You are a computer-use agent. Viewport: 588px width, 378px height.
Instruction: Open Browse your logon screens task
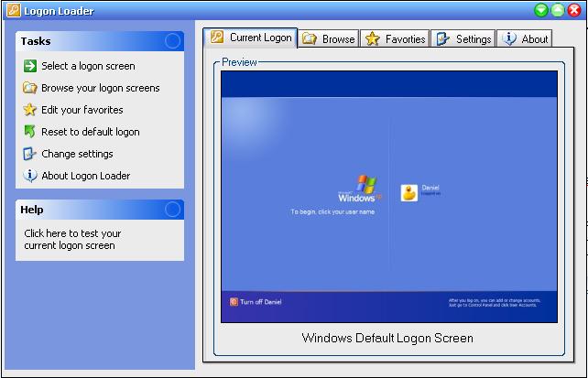101,88
